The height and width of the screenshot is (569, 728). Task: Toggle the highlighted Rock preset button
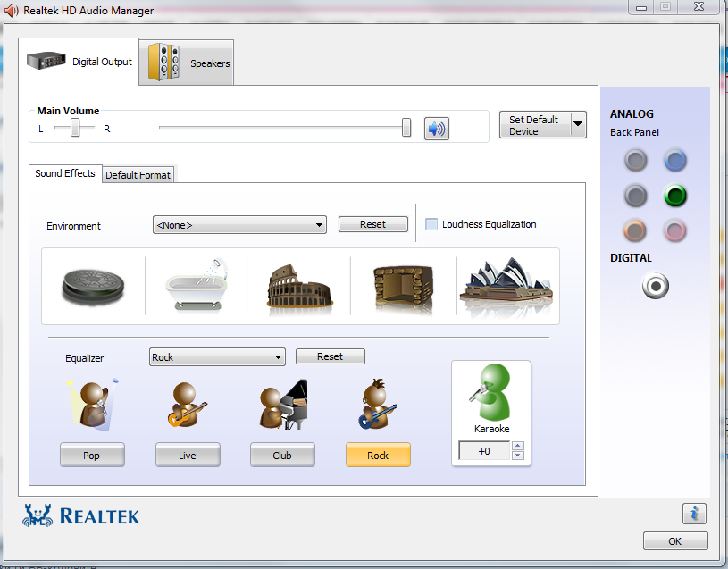(378, 456)
